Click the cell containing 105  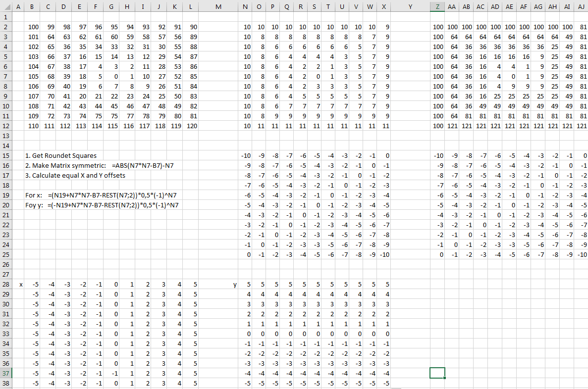coord(32,76)
